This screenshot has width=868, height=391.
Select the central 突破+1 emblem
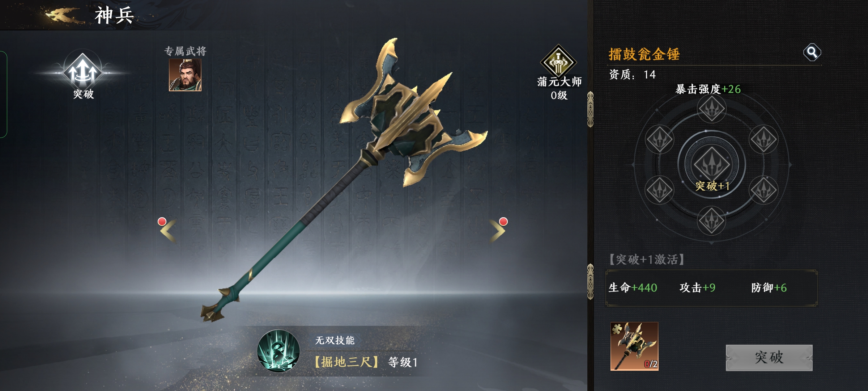point(711,165)
